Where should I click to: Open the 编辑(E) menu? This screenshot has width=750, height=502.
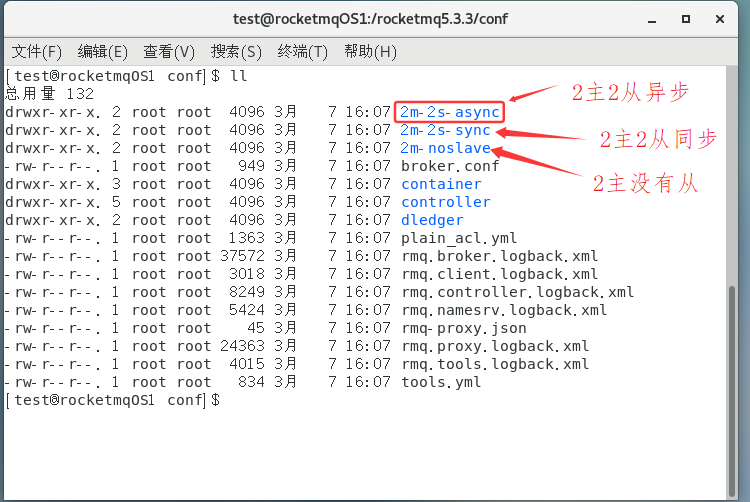coord(103,52)
